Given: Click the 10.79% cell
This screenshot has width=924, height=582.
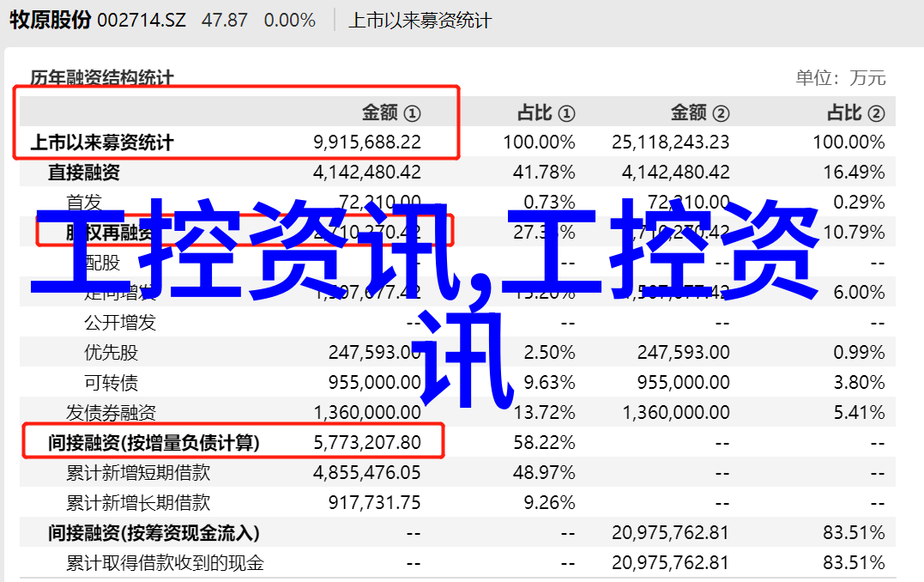Looking at the screenshot, I should pos(854,233).
